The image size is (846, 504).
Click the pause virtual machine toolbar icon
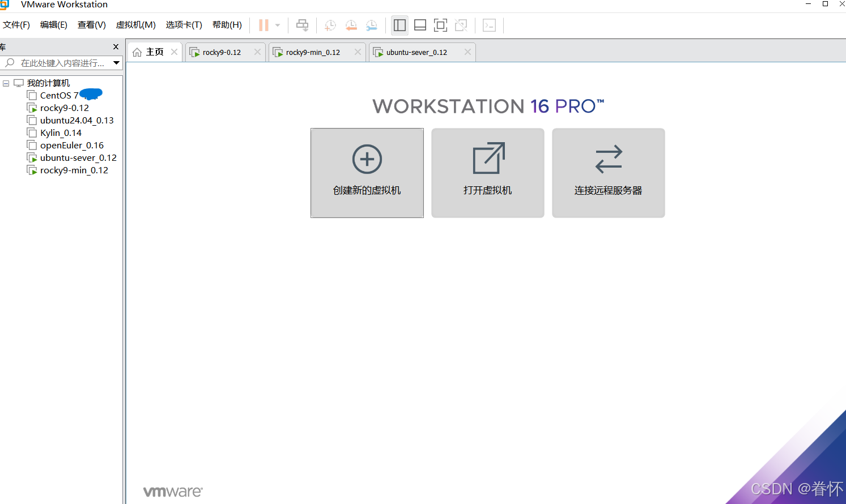click(x=263, y=25)
